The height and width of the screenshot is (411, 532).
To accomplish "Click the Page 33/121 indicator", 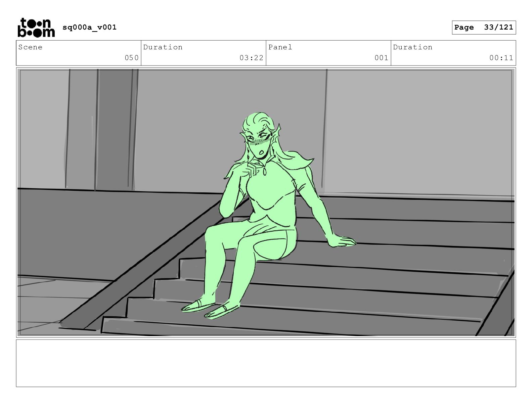I will pyautogui.click(x=484, y=28).
